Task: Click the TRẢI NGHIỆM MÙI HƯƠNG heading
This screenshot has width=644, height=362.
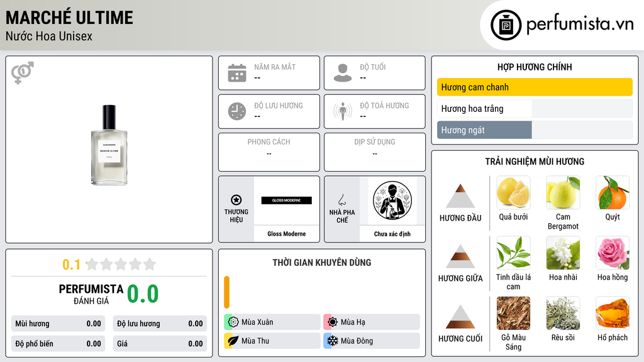Action: (x=535, y=162)
